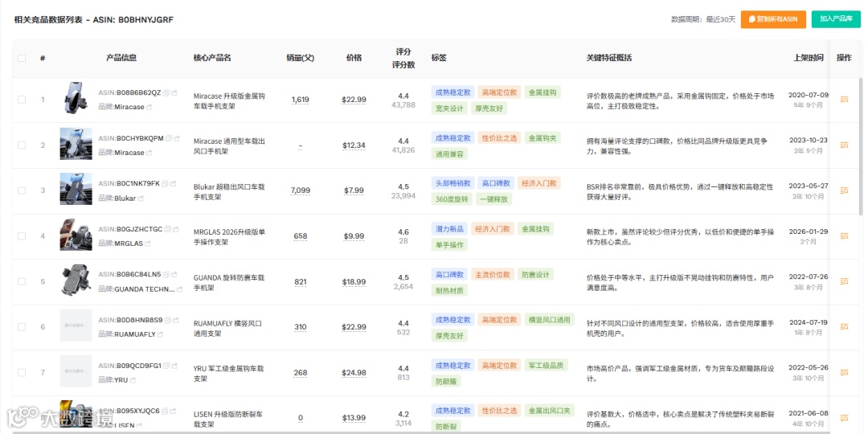Check the box for the YRU row

22,373
